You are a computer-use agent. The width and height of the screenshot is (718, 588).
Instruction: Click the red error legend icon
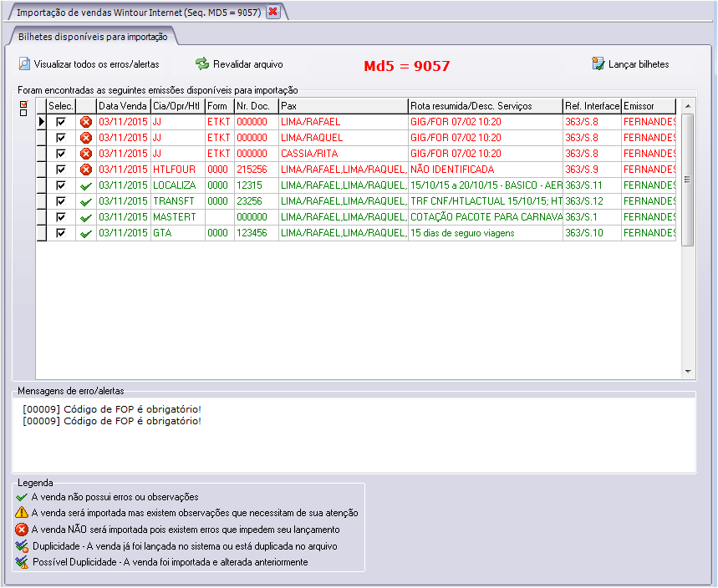click(x=22, y=530)
